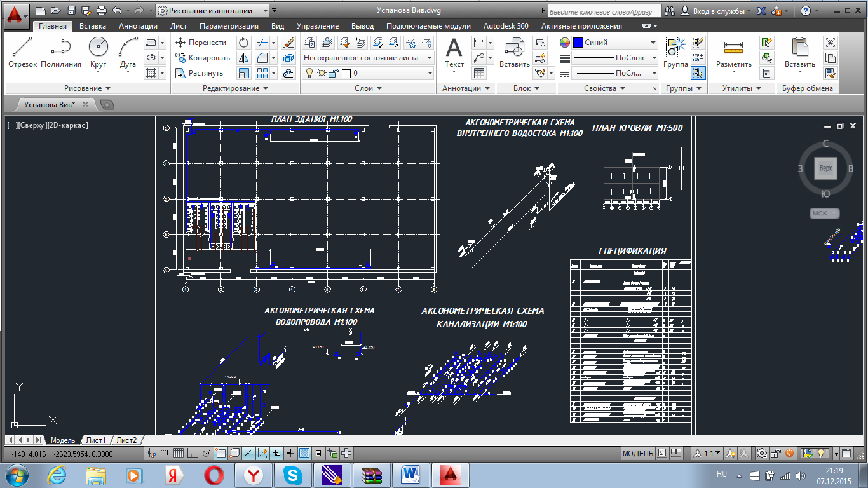Viewport: 868px width, 488px height.
Task: Click the Cut scissors icon in clipboard
Action: [x=831, y=43]
